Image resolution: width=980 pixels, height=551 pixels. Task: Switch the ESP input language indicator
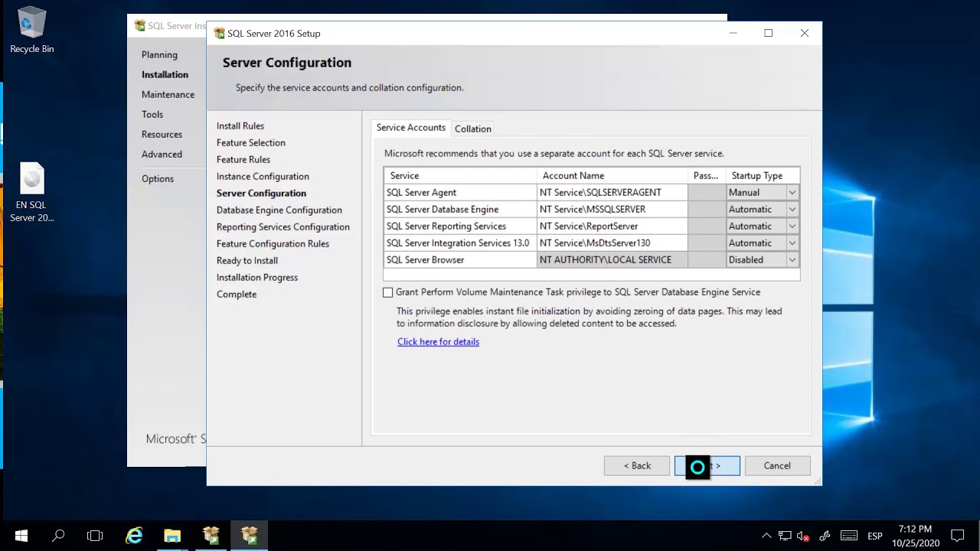pos(874,536)
